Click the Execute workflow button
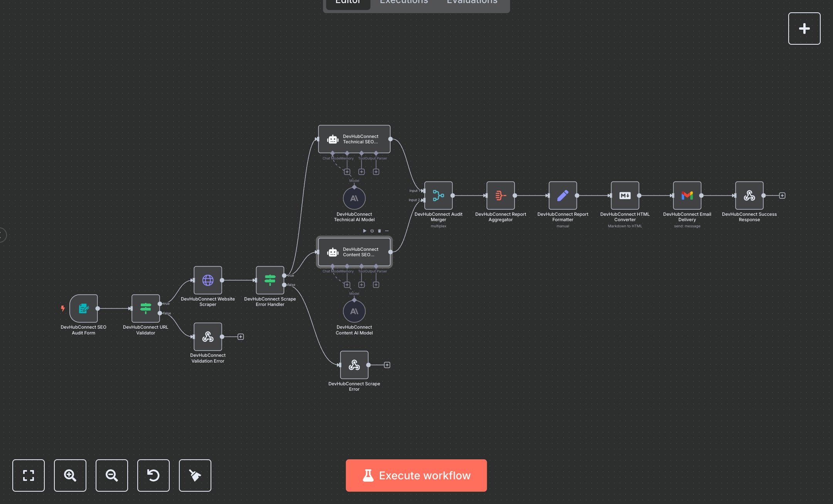Image resolution: width=833 pixels, height=504 pixels. 416,475
